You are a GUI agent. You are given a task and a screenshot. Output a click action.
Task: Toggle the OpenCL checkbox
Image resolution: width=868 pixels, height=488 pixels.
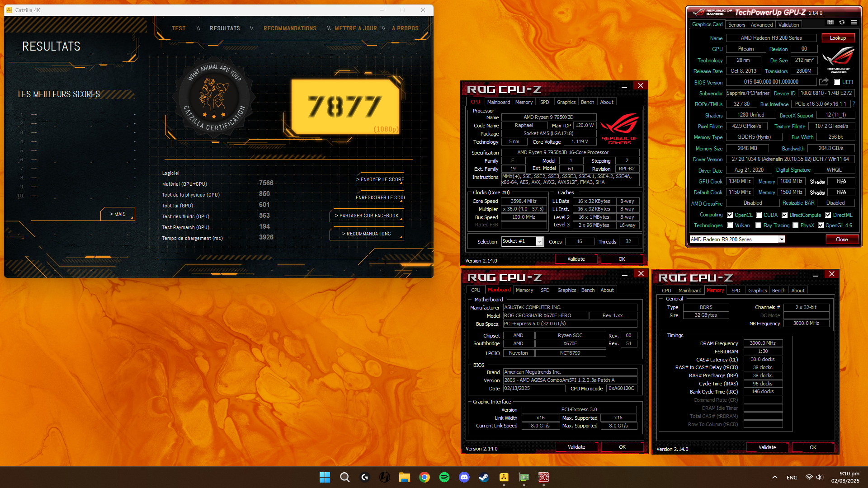730,215
